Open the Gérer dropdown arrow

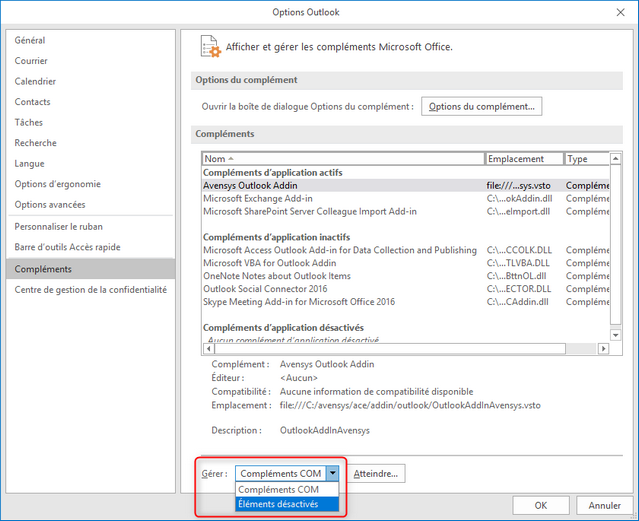333,473
